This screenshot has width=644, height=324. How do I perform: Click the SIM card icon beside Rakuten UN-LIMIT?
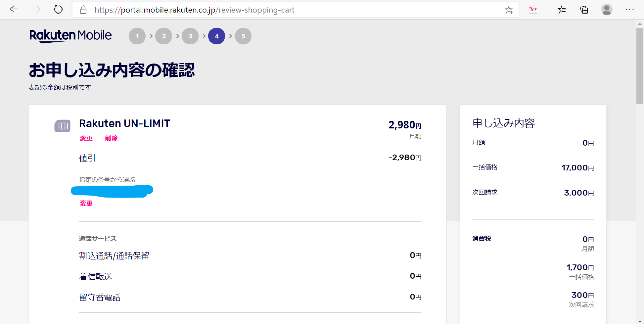63,126
